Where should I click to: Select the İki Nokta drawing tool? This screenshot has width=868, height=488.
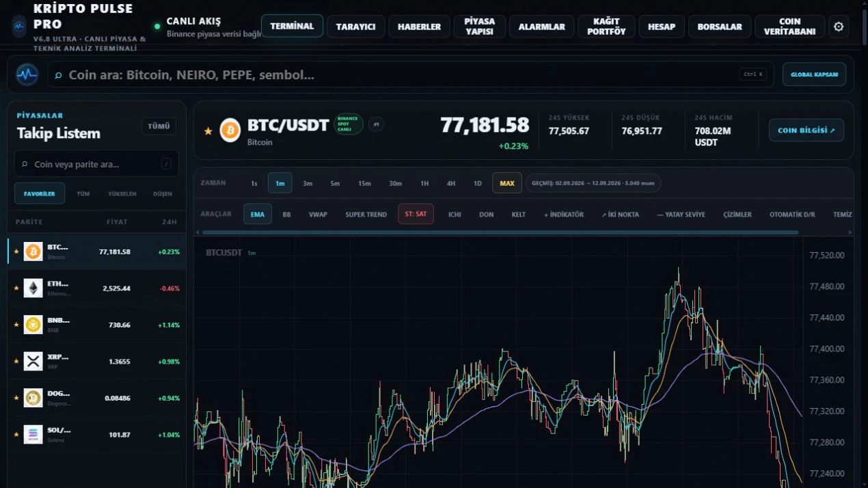(x=621, y=214)
